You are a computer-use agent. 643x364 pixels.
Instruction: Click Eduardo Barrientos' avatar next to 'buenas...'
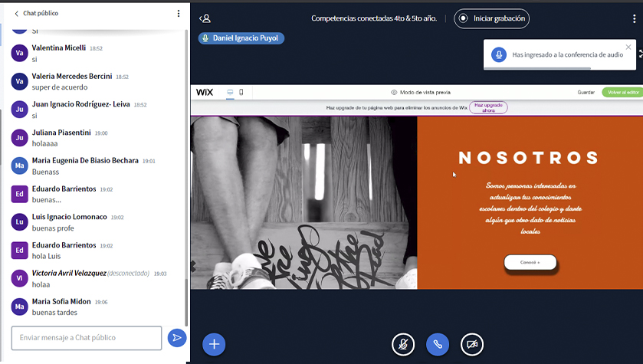20,194
